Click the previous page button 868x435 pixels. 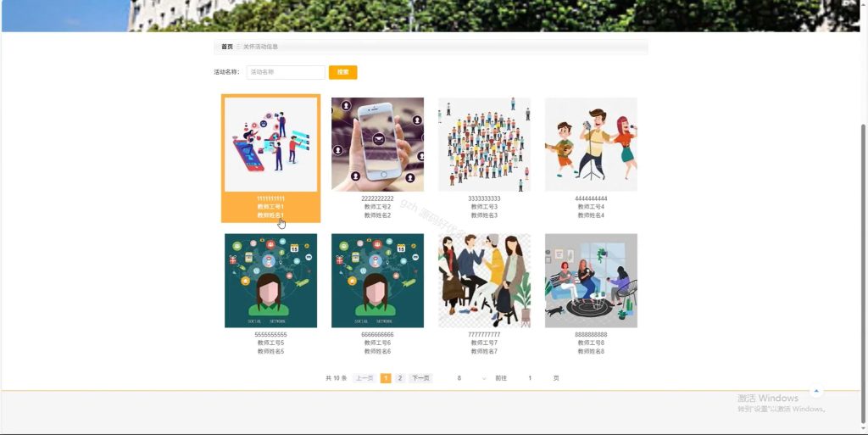(x=364, y=378)
